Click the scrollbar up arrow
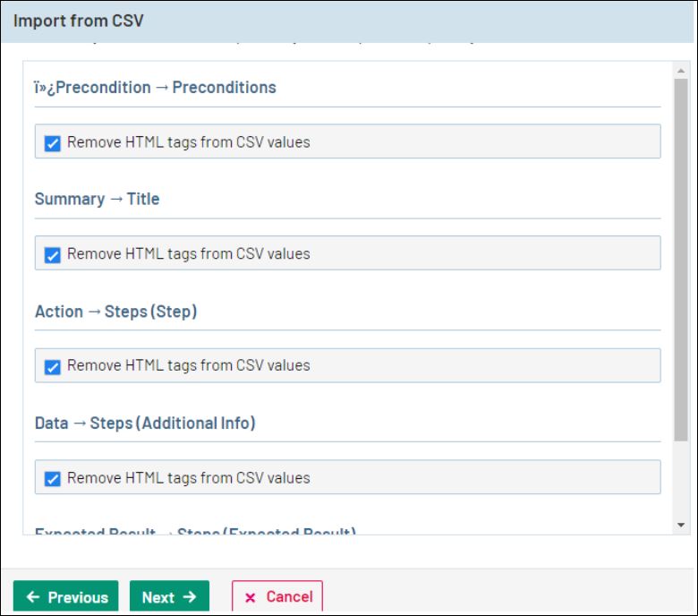Viewport: 698px width, 616px height. point(681,69)
